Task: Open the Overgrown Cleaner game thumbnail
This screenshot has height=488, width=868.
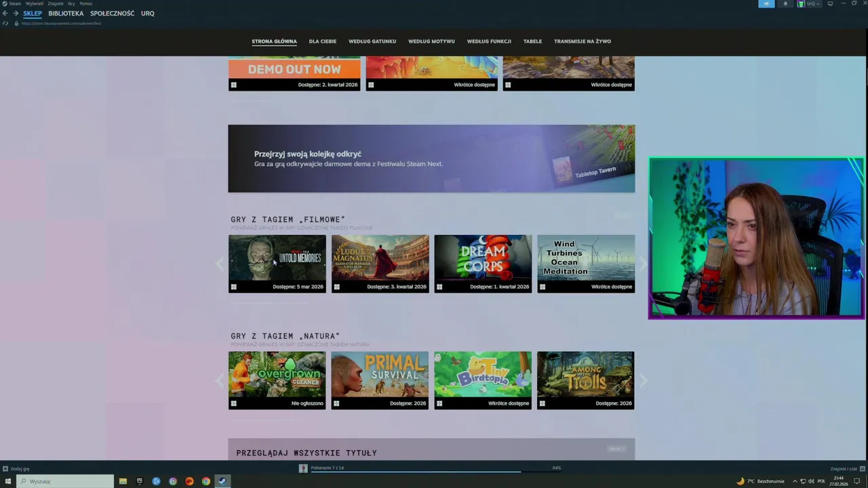Action: tap(277, 375)
